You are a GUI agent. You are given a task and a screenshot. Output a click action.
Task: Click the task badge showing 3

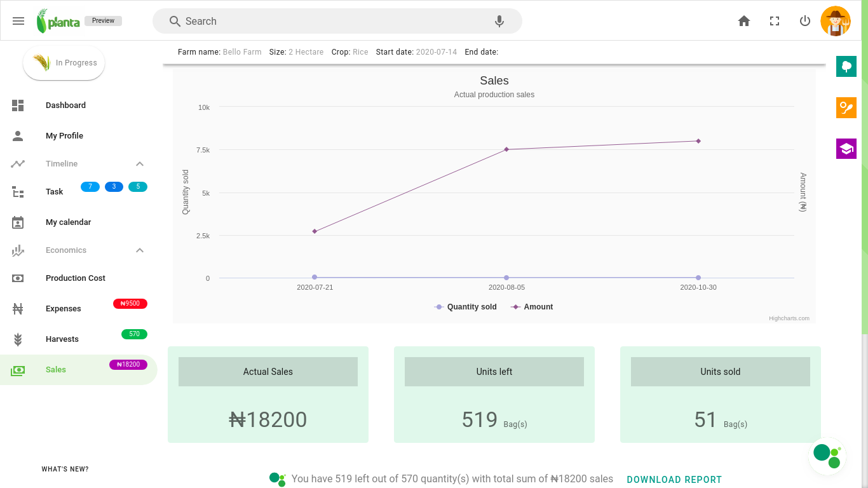pyautogui.click(x=114, y=187)
